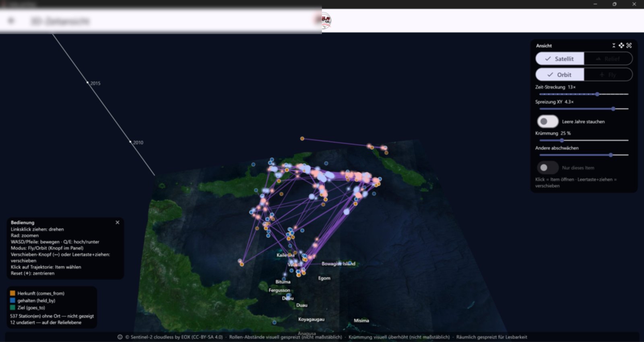Click the Andere abschwächen slider handle
This screenshot has width=644, height=342.
pos(611,155)
